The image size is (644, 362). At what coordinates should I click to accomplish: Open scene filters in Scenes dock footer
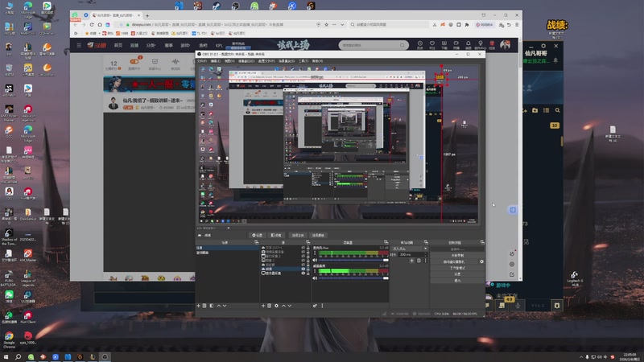(212, 306)
